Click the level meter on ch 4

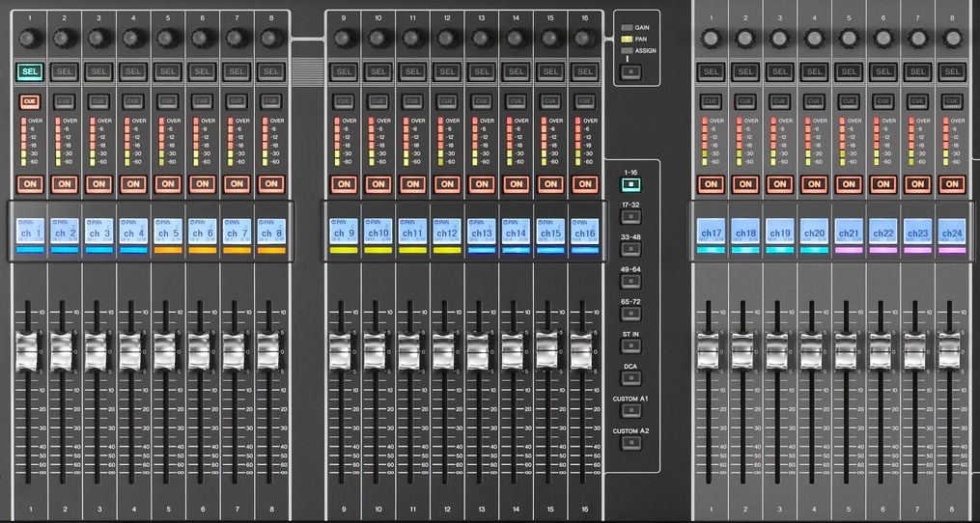pyautogui.click(x=127, y=141)
